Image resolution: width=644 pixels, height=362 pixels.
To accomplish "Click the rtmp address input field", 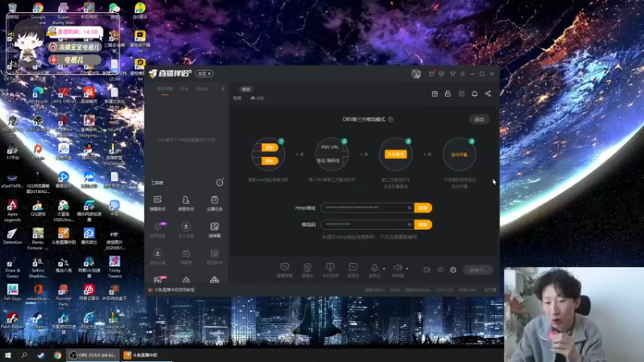I will tap(367, 208).
